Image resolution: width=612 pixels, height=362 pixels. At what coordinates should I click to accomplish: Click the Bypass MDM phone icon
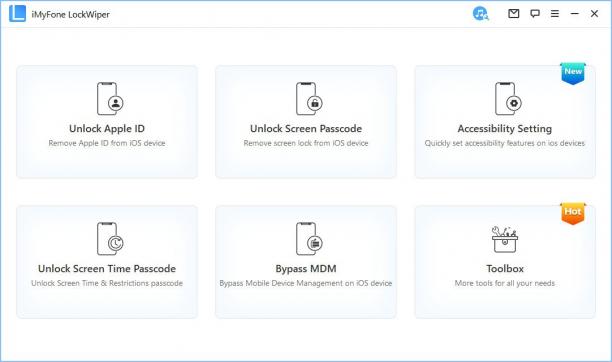[x=309, y=239]
